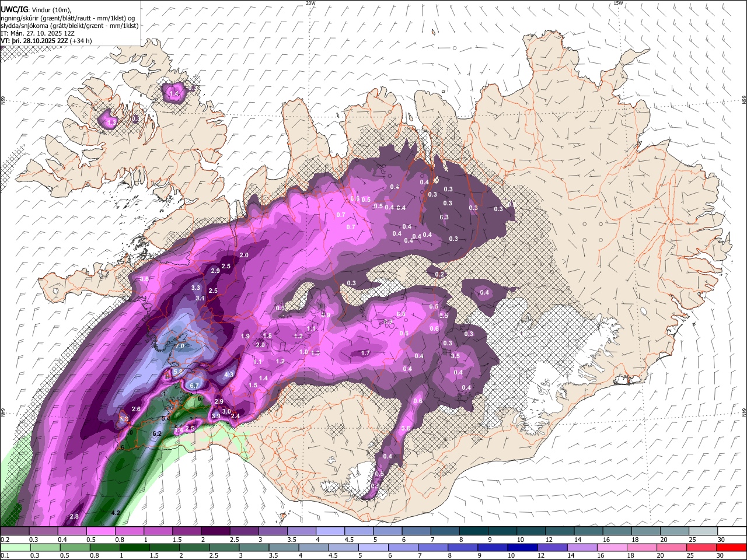747x560 pixels.
Task: Click the '0.1' label in the colour legend
Action: [x=4, y=555]
